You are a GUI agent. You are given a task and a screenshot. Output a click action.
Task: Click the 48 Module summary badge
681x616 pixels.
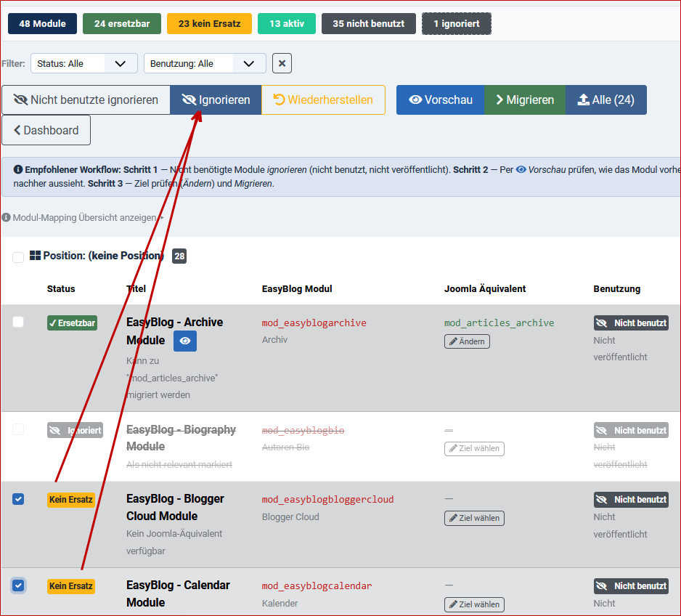pos(41,23)
